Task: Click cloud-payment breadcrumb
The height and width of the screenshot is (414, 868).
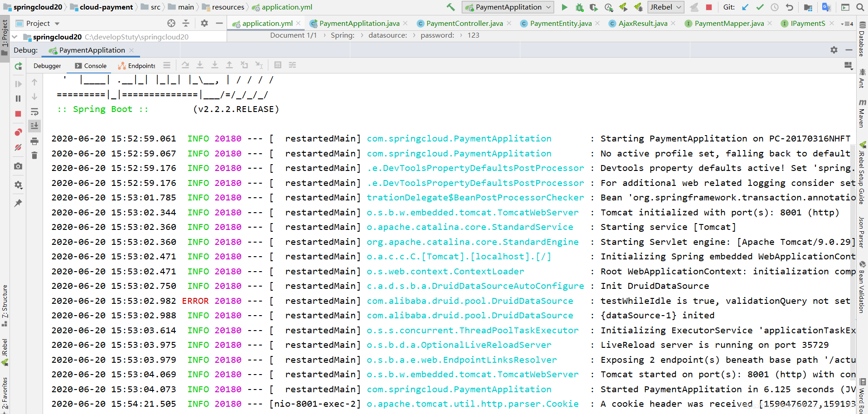Action: 102,7
